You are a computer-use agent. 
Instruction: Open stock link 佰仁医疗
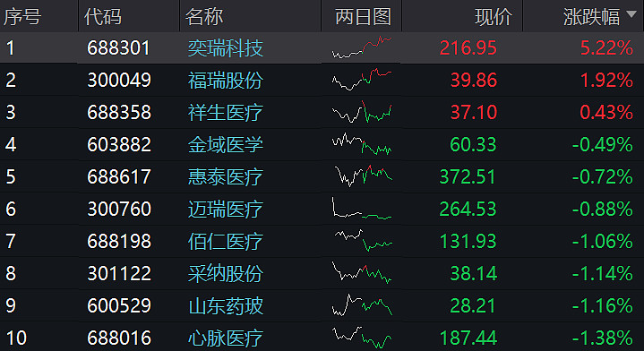226,241
